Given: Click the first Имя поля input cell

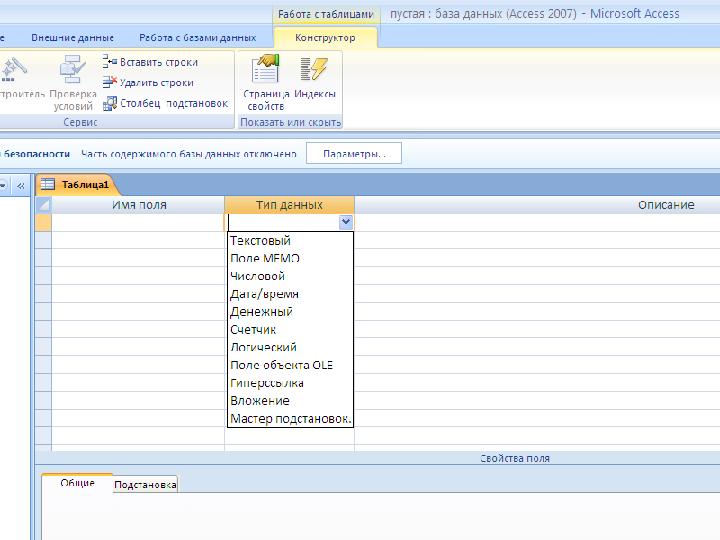Looking at the screenshot, I should pyautogui.click(x=138, y=223).
